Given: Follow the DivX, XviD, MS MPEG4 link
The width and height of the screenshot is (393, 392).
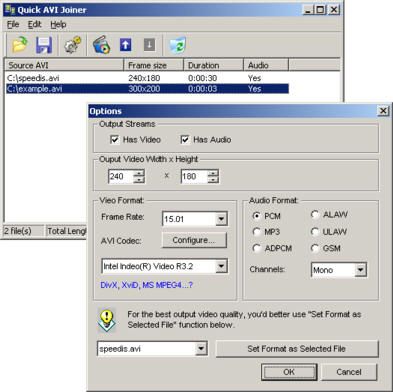Looking at the screenshot, I should point(147,285).
